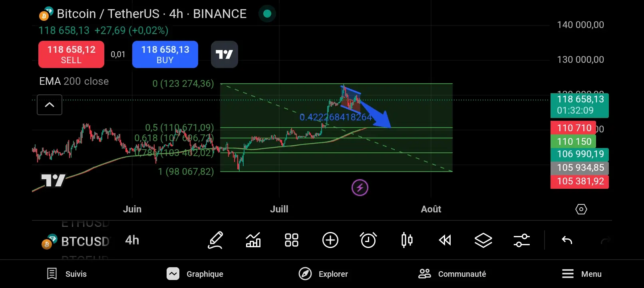The height and width of the screenshot is (288, 644).
Task: Click the Août date axis label
Action: (x=431, y=209)
